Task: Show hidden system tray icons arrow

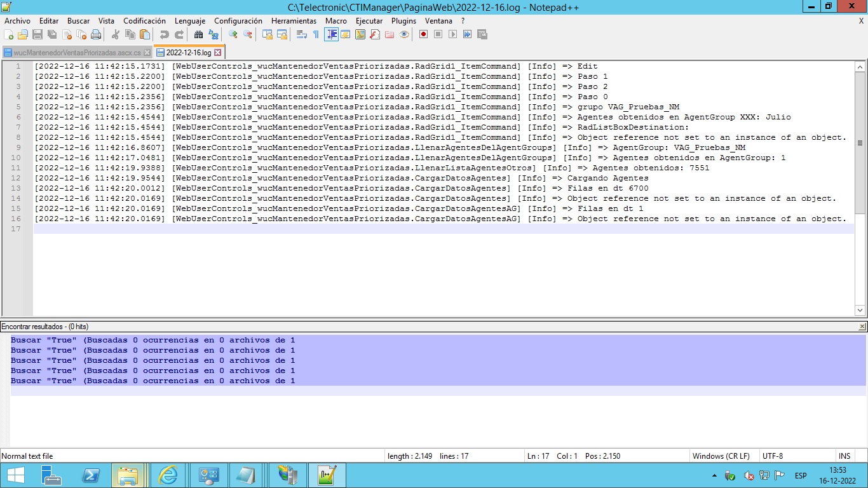Action: 715,475
